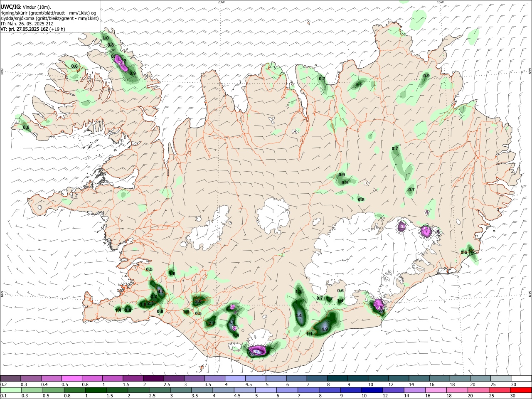Click the 1.5 value on the east coast

point(471,251)
